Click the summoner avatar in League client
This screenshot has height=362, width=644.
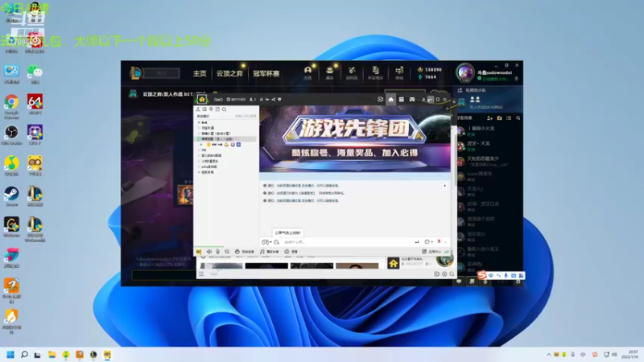pos(465,72)
